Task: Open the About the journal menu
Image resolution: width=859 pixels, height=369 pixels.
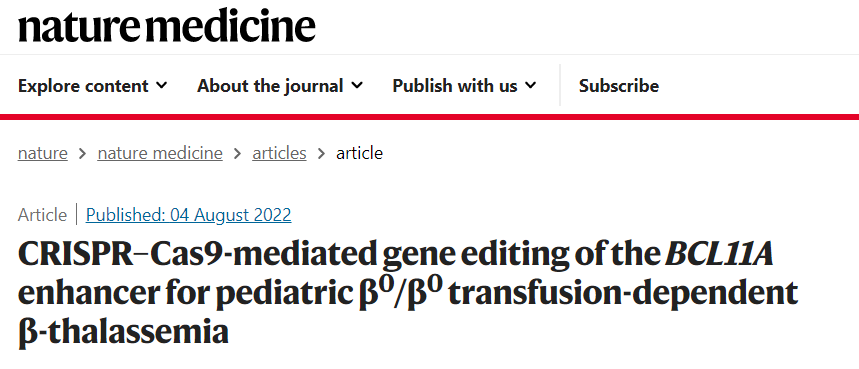Action: click(x=280, y=86)
